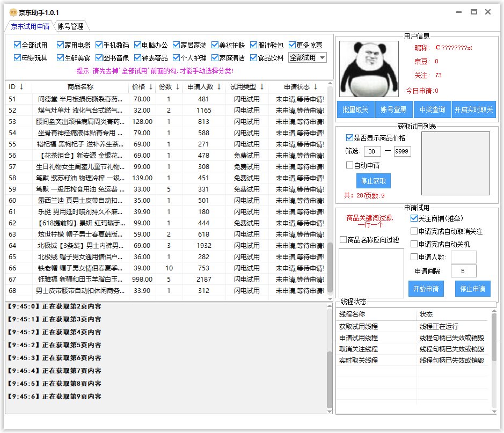Click the 停止申请 button
Image resolution: width=504 pixels, height=433 pixels.
pos(472,289)
